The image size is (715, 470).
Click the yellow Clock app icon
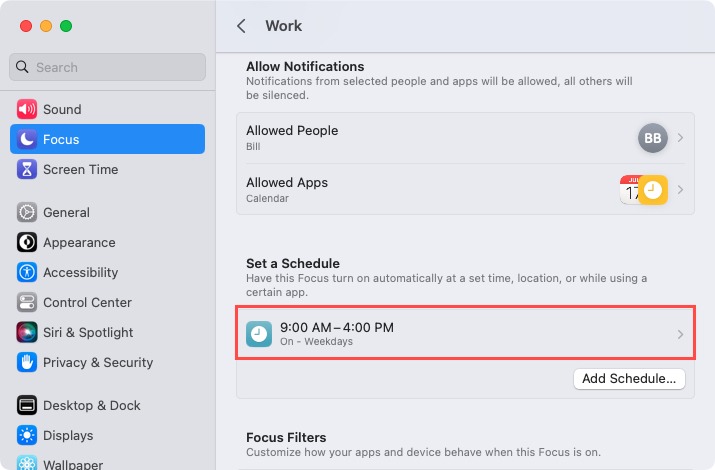653,190
